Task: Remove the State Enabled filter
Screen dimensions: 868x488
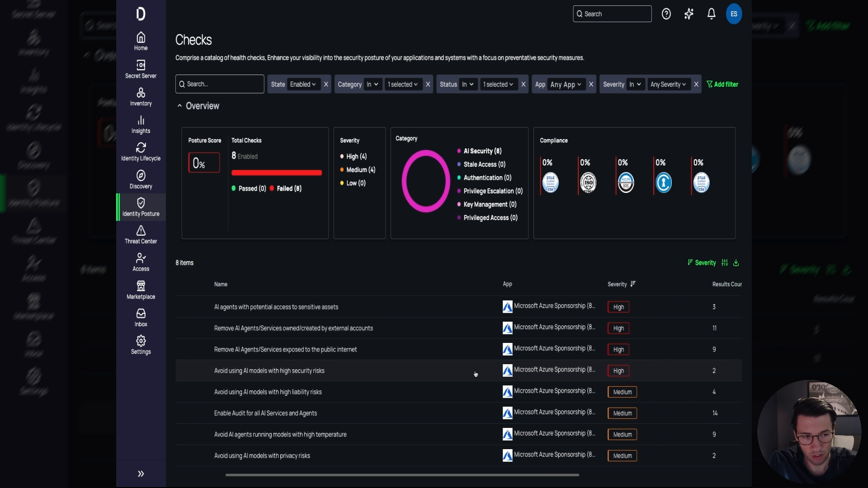Action: [x=326, y=84]
